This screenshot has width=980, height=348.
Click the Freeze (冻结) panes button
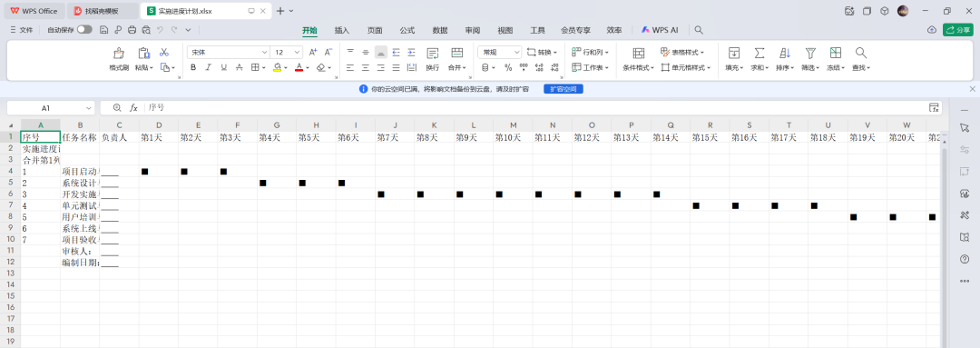[836, 59]
